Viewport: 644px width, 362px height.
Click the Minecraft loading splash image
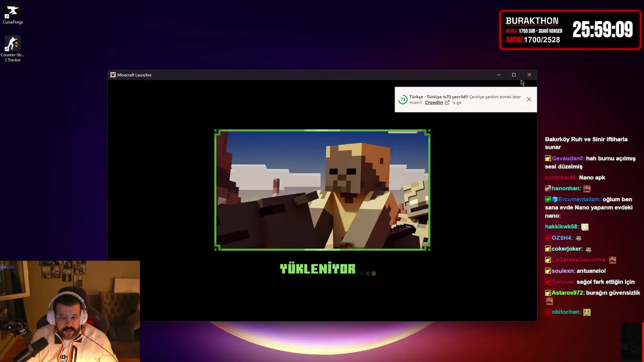click(x=322, y=190)
